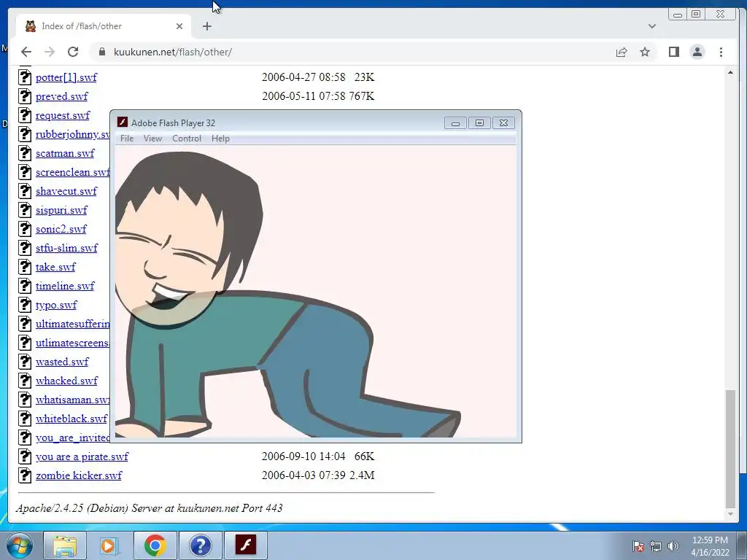Reload the page with the refresh icon
Viewport: 747px width, 560px height.
pyautogui.click(x=73, y=52)
